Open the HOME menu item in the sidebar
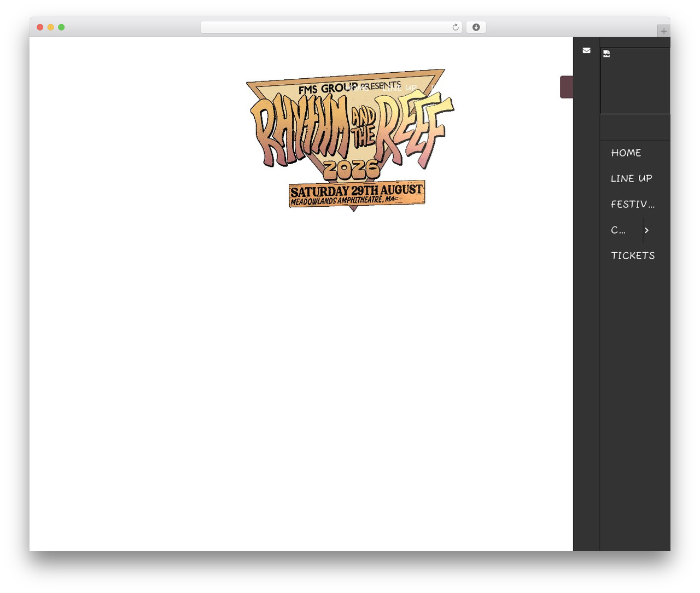 626,153
